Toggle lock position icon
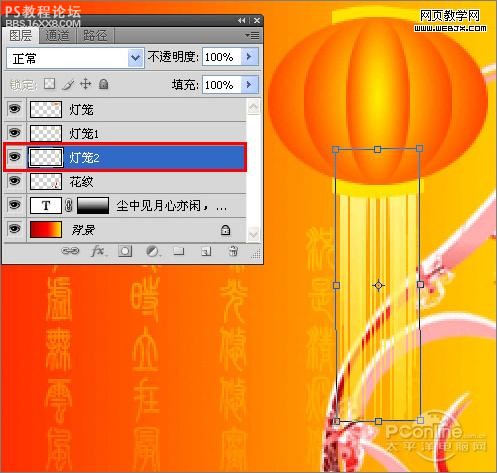The height and width of the screenshot is (473, 497). (86, 84)
